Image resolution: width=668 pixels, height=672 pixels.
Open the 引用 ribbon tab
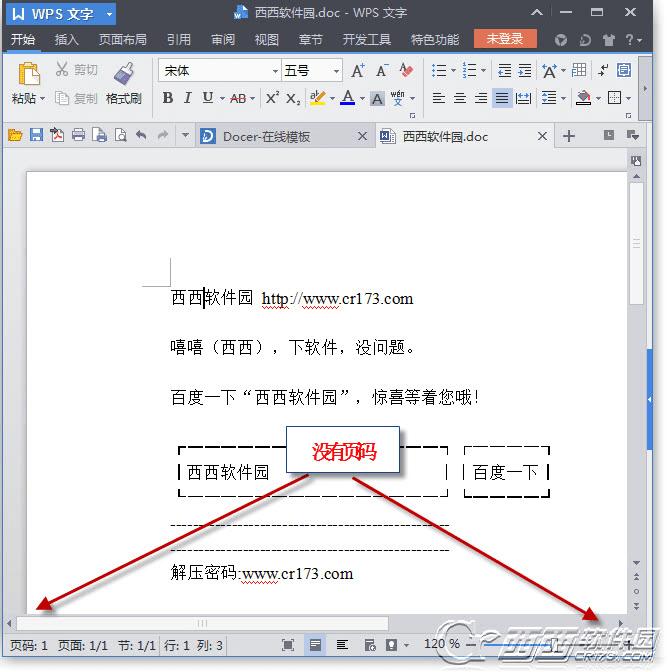pos(179,39)
